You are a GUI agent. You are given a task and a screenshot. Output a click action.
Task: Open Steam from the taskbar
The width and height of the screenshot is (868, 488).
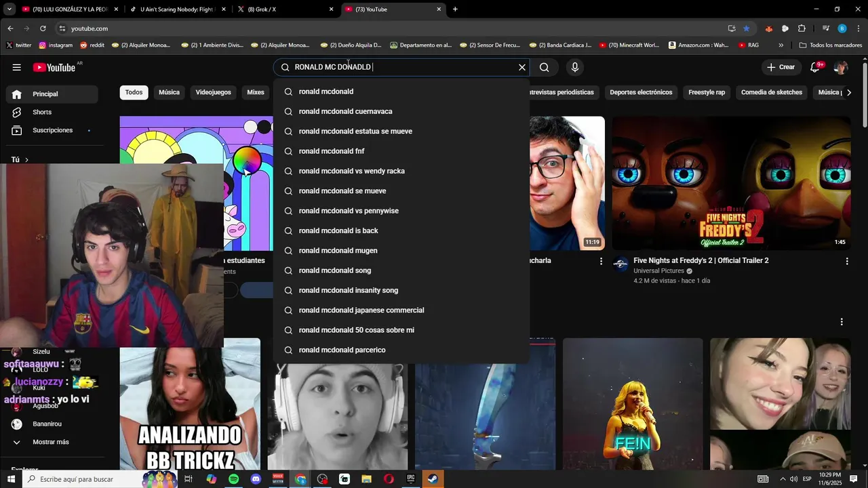pos(433,479)
